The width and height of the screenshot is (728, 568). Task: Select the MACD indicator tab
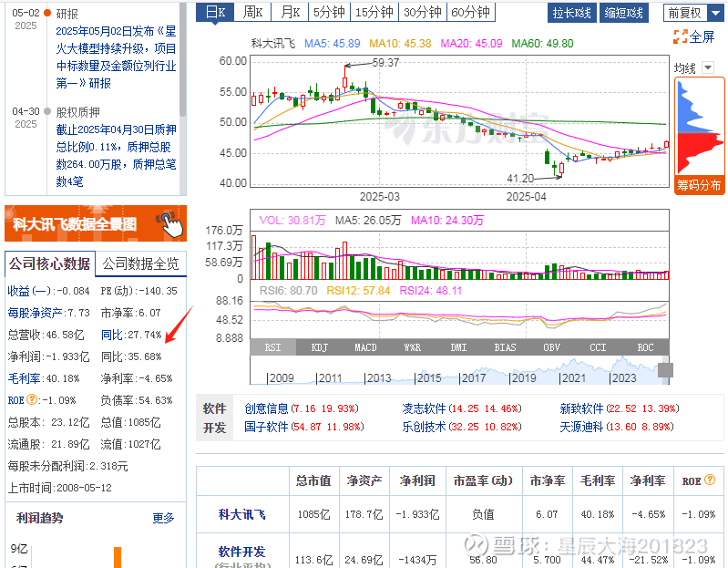pos(366,347)
